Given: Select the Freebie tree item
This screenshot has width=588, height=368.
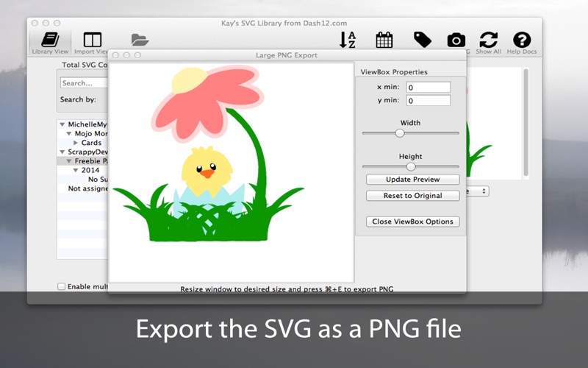Looking at the screenshot, I should click(92, 160).
